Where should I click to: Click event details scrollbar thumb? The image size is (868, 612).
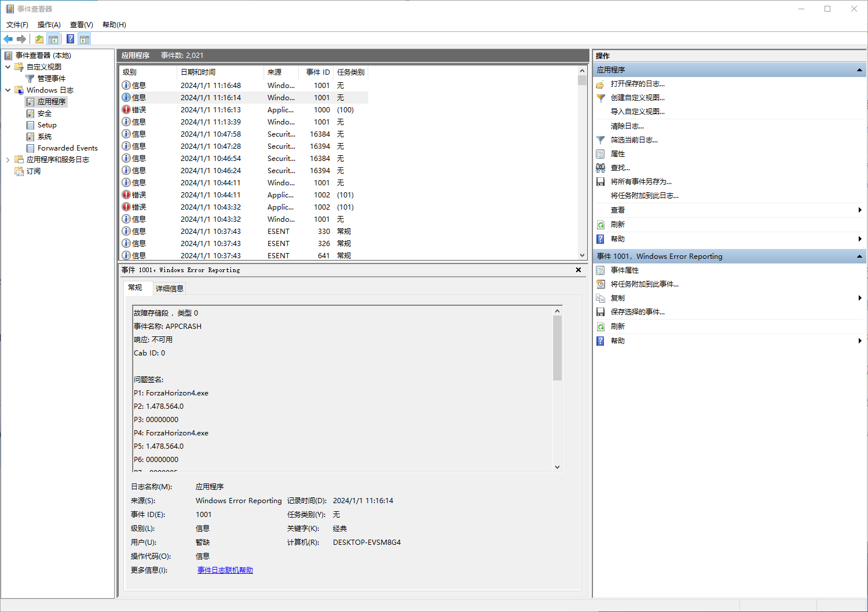tap(557, 348)
